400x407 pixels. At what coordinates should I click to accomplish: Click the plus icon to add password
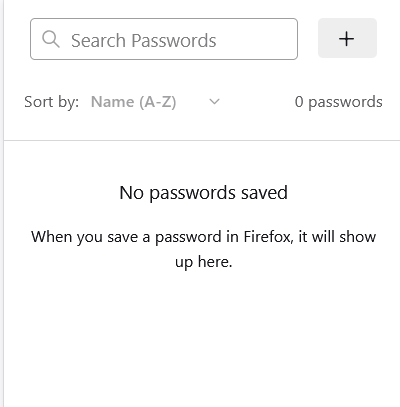coord(347,39)
